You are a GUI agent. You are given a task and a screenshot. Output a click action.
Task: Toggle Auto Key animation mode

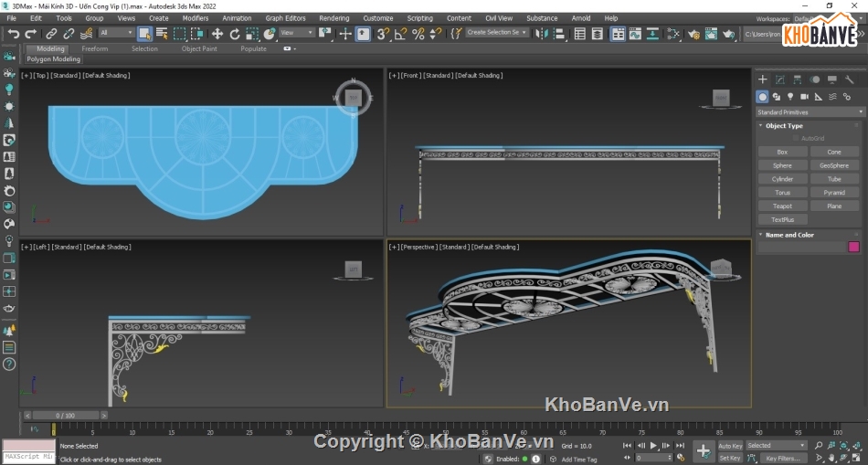point(730,446)
